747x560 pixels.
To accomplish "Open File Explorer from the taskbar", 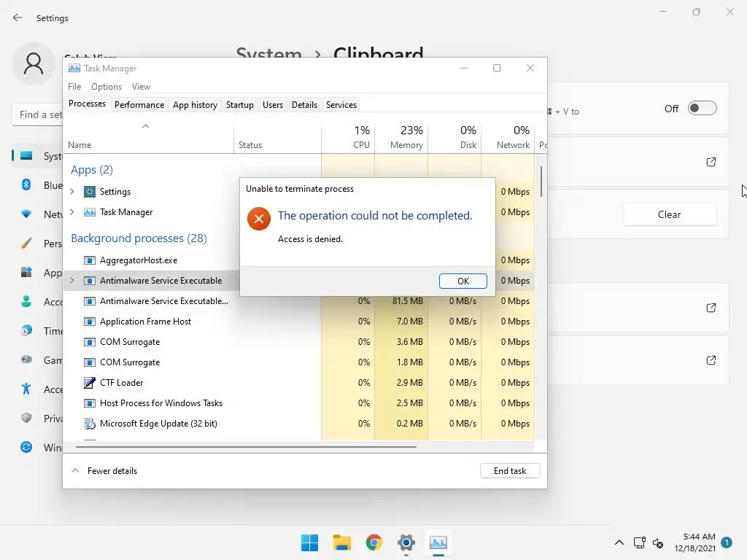I will (341, 542).
